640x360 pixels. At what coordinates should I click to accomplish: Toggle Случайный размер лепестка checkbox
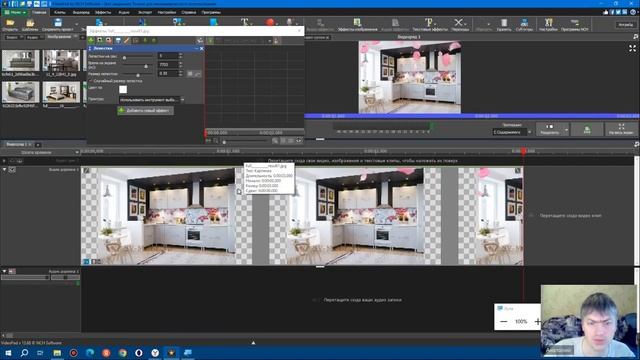pos(91,81)
